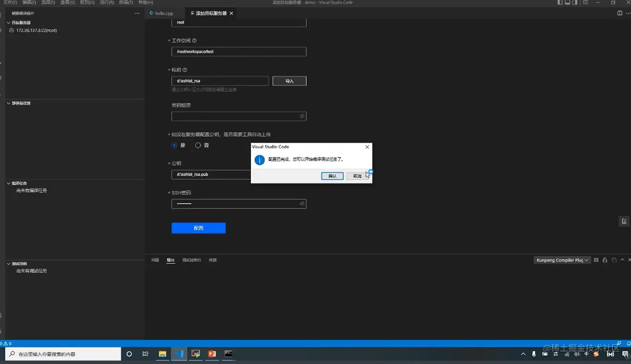Focus the SSH密码 password field

[x=239, y=204]
